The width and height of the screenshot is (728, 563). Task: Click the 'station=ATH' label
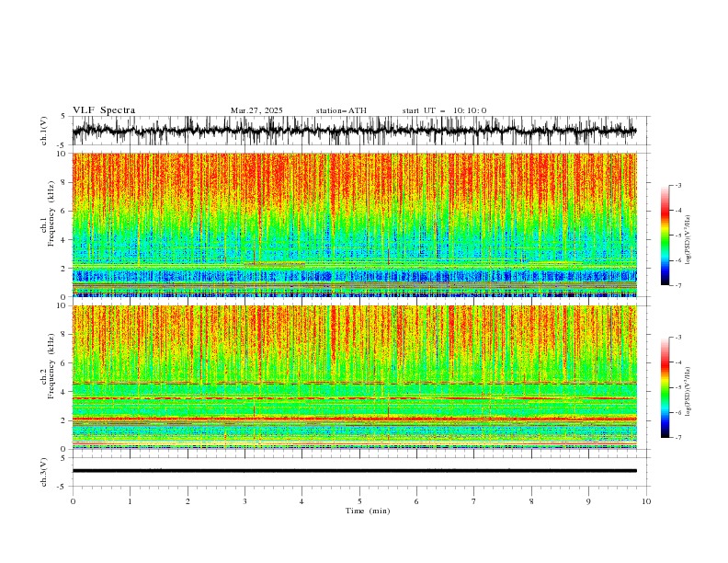click(341, 110)
